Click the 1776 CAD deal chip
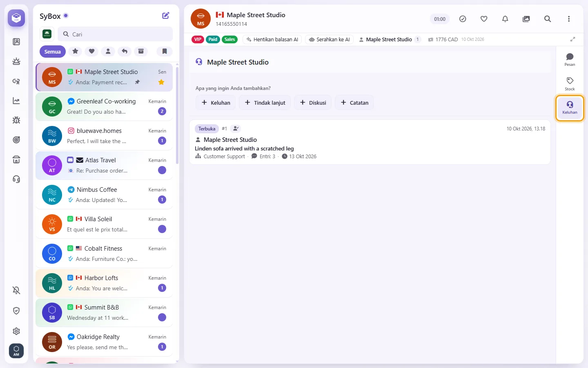This screenshot has height=368, width=588. click(443, 39)
